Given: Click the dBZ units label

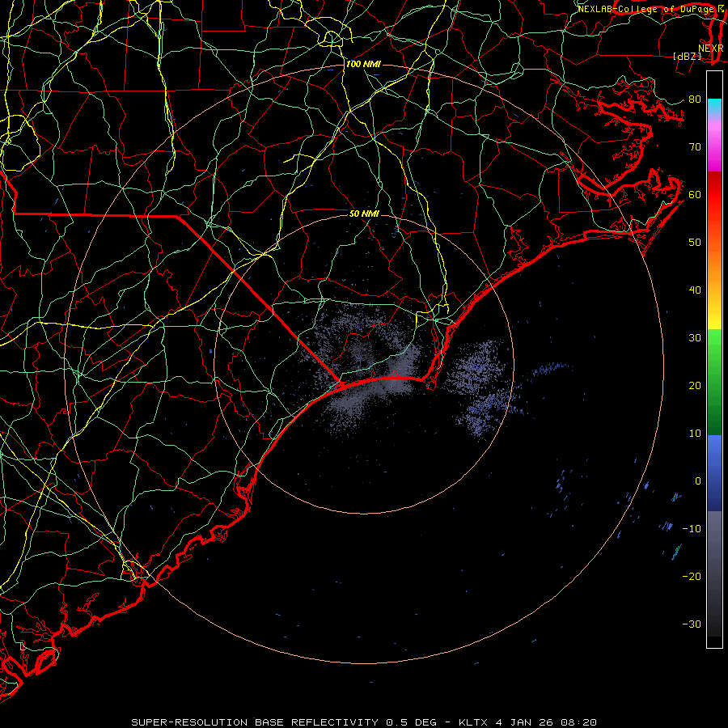Looking at the screenshot, I should coord(687,56).
